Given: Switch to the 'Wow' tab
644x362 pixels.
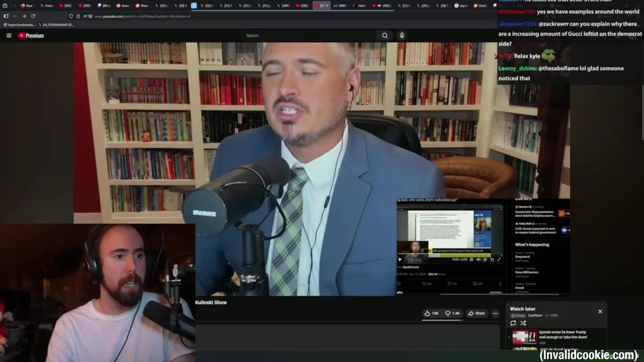Looking at the screenshot, I should tap(141, 6).
